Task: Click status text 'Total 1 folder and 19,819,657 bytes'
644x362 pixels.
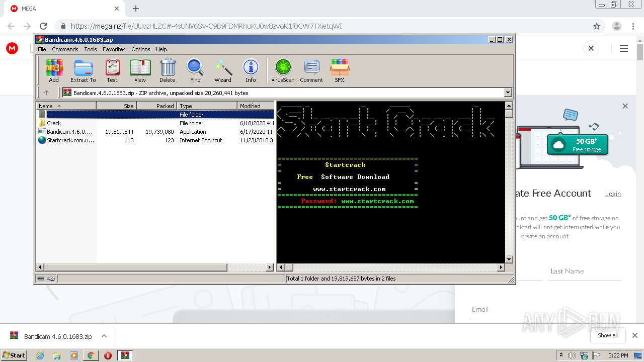Action: coord(341,279)
